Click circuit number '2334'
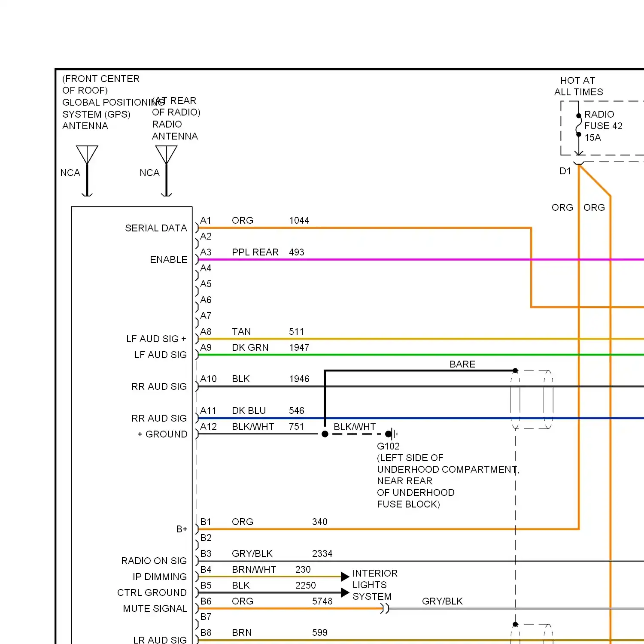The width and height of the screenshot is (644, 644). pyautogui.click(x=322, y=553)
